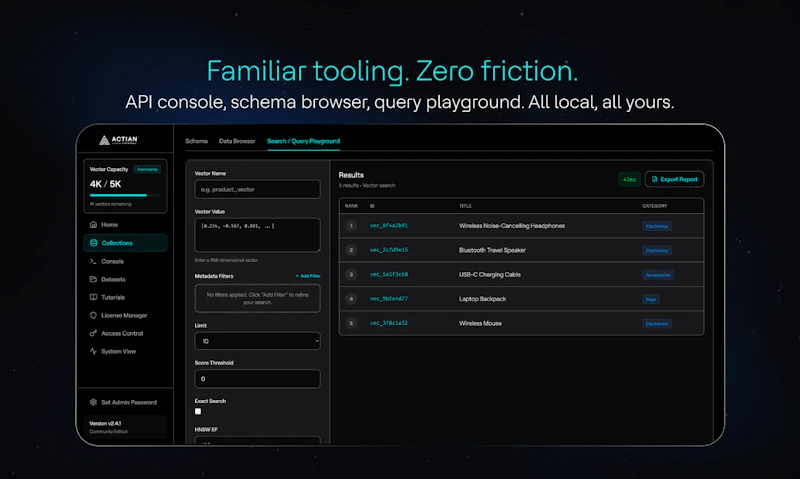The image size is (800, 479).
Task: Click the Home house icon
Action: pyautogui.click(x=93, y=224)
